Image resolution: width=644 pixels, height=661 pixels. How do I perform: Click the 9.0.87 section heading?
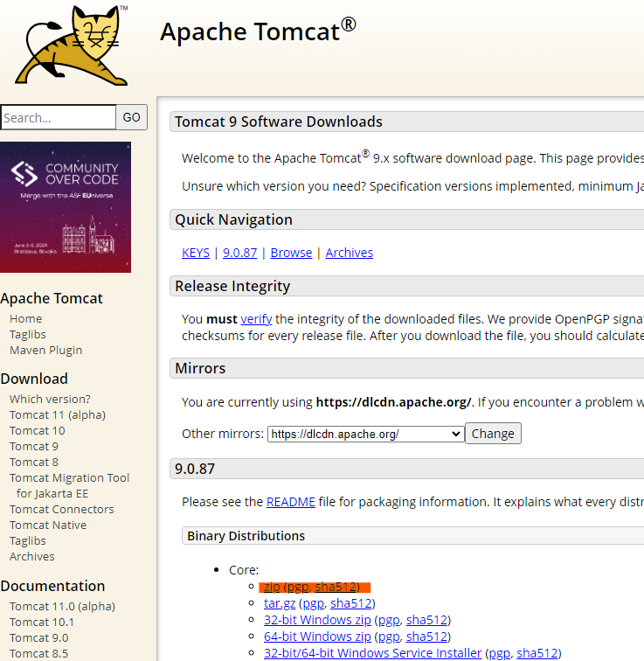click(195, 469)
